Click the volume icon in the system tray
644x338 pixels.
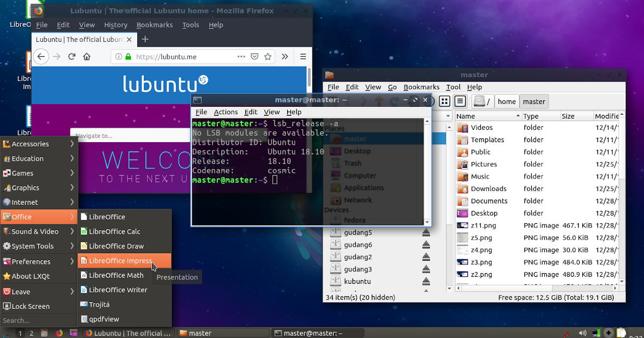(582, 332)
